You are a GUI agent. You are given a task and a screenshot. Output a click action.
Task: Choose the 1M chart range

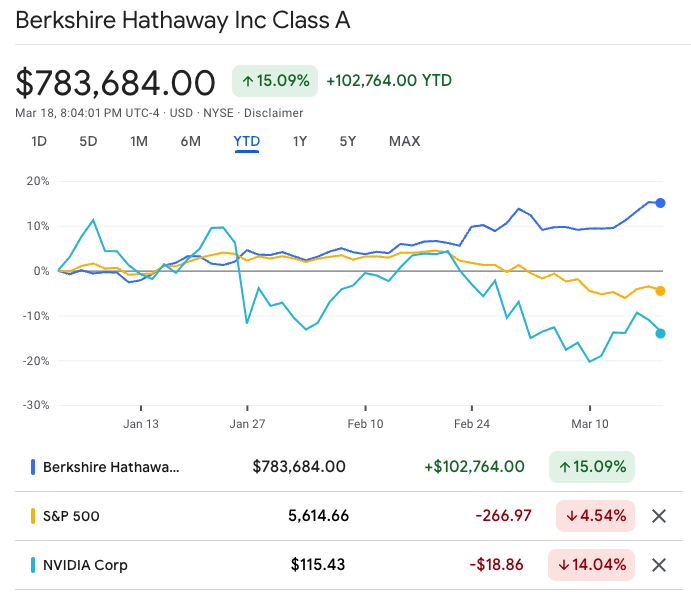coord(139,141)
